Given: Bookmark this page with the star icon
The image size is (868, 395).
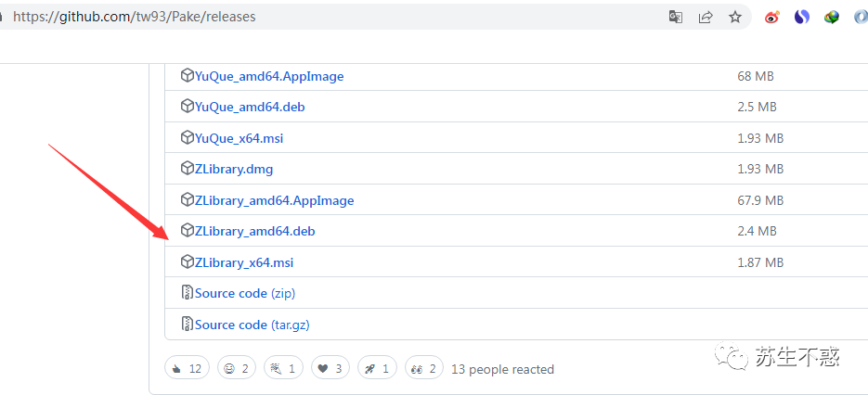Looking at the screenshot, I should [x=735, y=17].
